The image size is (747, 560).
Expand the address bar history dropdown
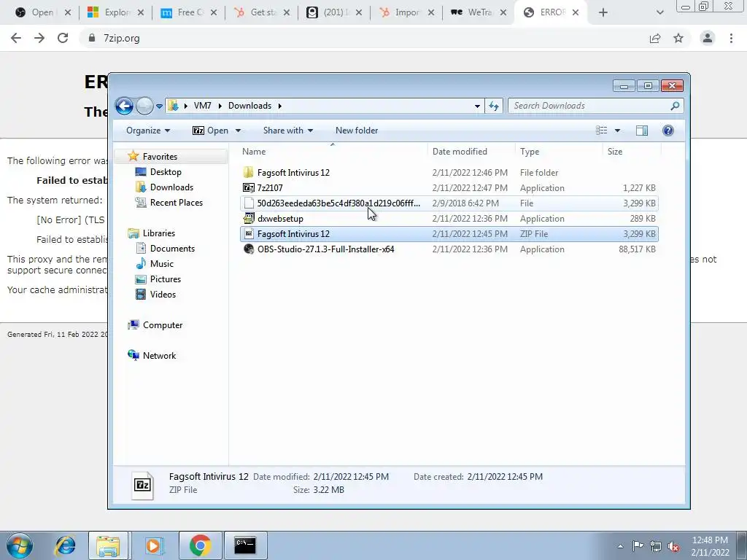pyautogui.click(x=477, y=106)
